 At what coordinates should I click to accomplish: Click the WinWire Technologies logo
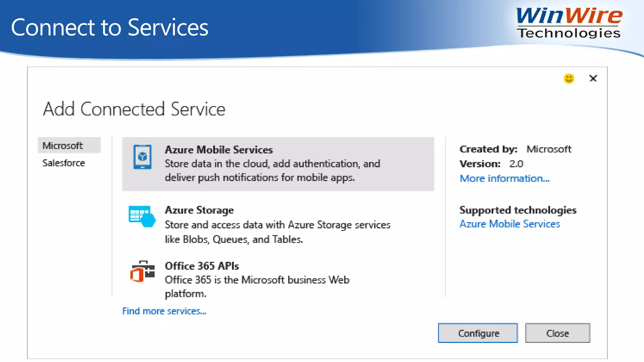click(x=569, y=23)
